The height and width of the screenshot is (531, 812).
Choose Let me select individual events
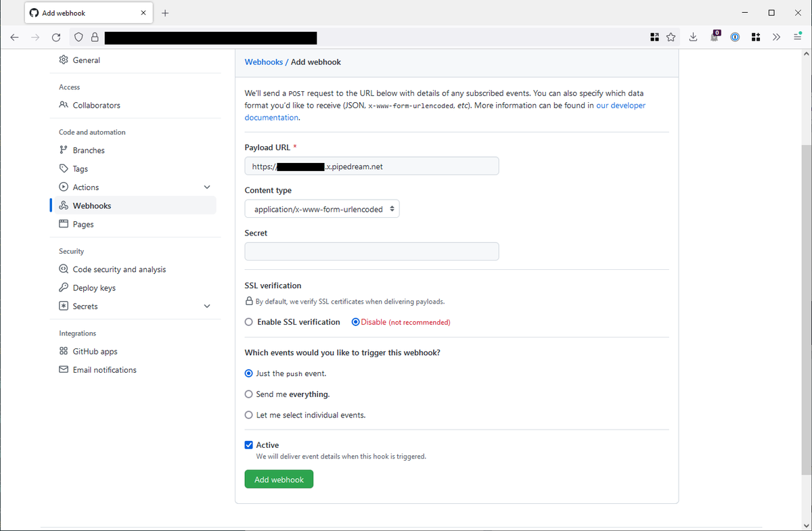(249, 415)
